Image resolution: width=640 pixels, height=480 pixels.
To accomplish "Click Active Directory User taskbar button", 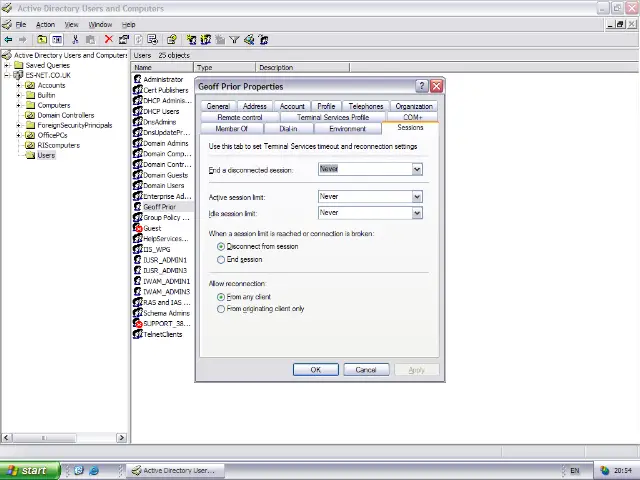I will point(175,470).
